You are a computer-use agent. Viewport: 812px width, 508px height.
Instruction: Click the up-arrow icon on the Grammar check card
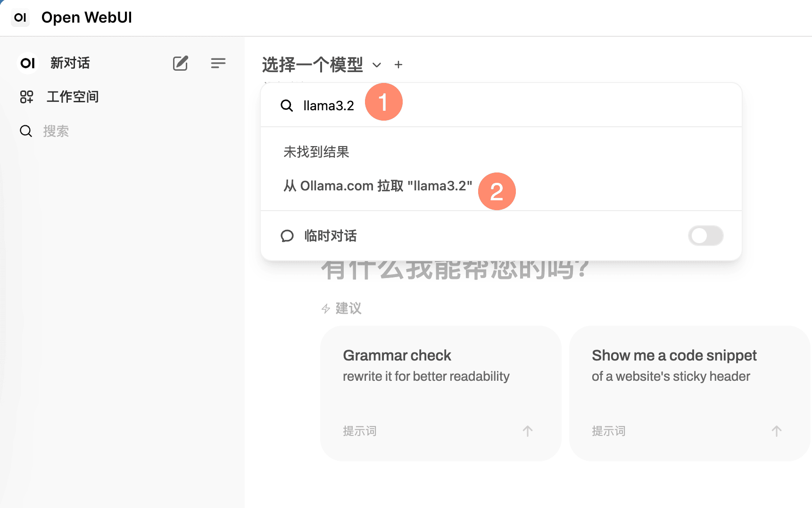(527, 431)
